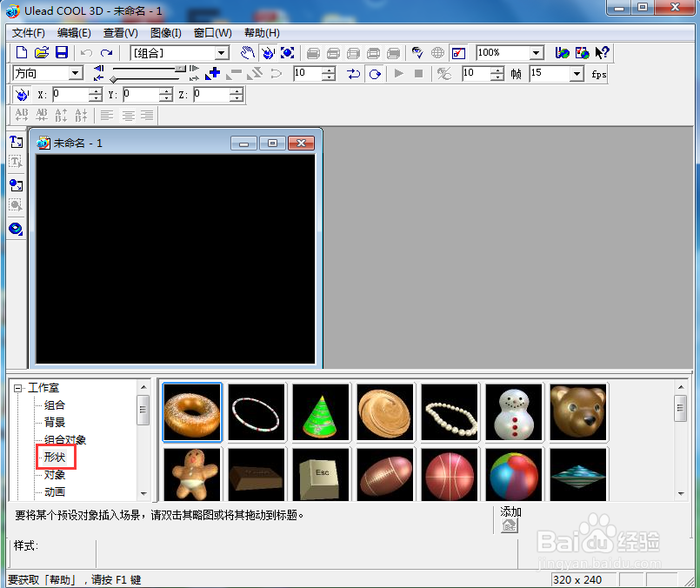Open the 方向 property dropdown
This screenshot has height=588, width=700.
click(76, 73)
